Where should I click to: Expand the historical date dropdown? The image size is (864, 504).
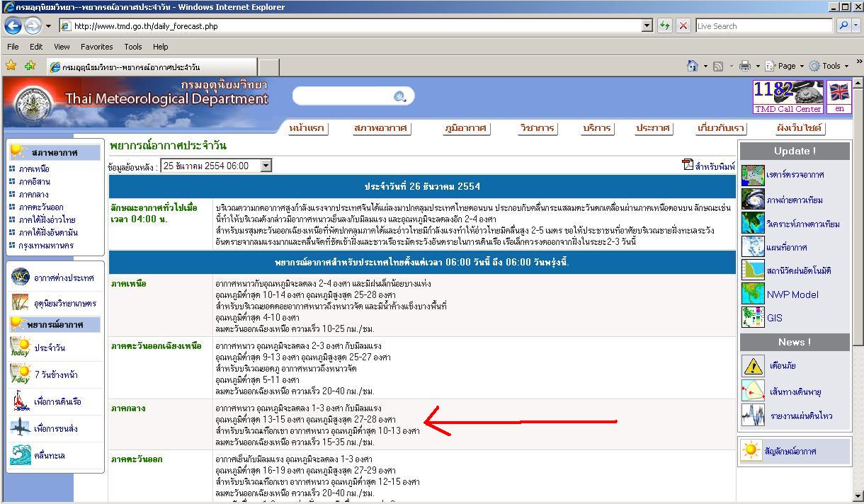tap(266, 166)
